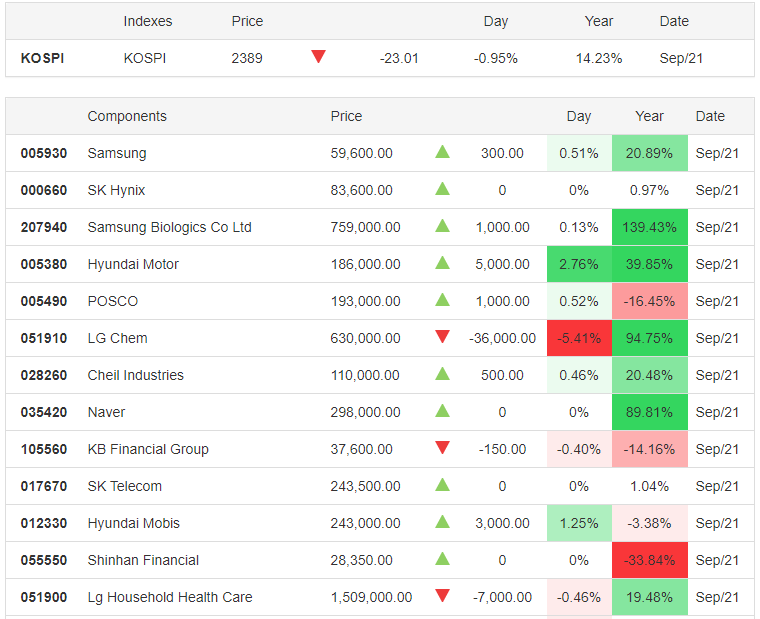This screenshot has width=760, height=619.
Task: Click the up arrow in POSCO row
Action: 443,300
